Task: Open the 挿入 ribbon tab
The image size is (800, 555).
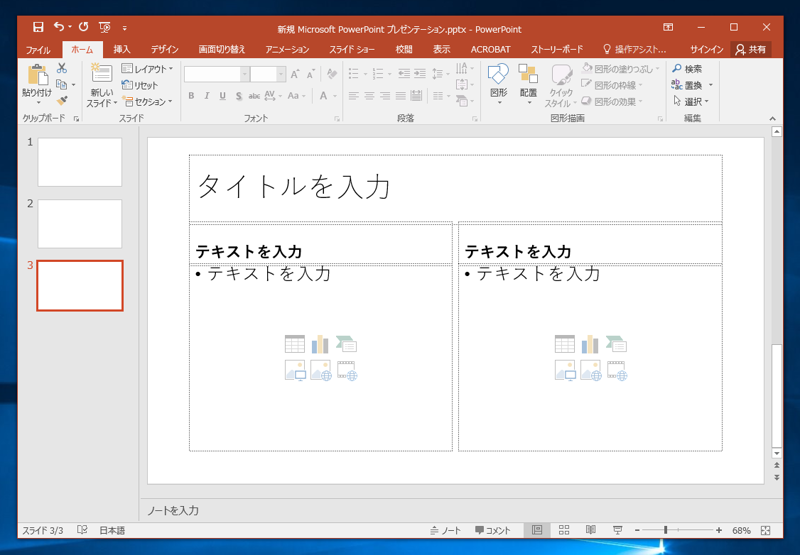Action: (122, 49)
